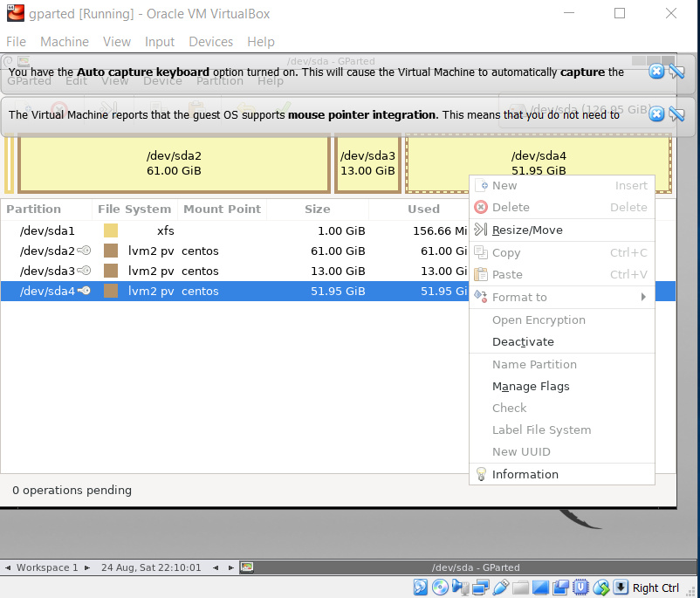Open the VirtualBox View menu
The image size is (700, 598).
[116, 42]
